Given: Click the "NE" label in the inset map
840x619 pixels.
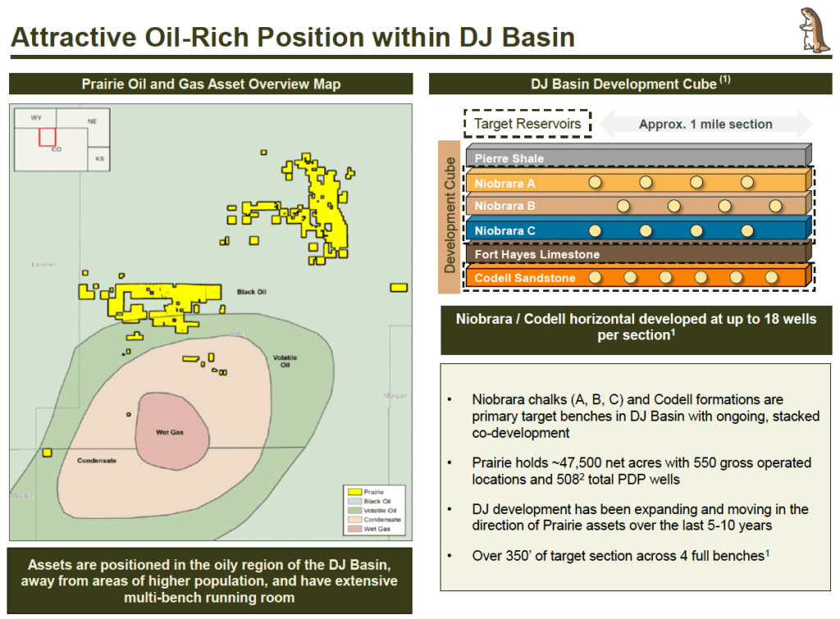Looking at the screenshot, I should click(92, 121).
